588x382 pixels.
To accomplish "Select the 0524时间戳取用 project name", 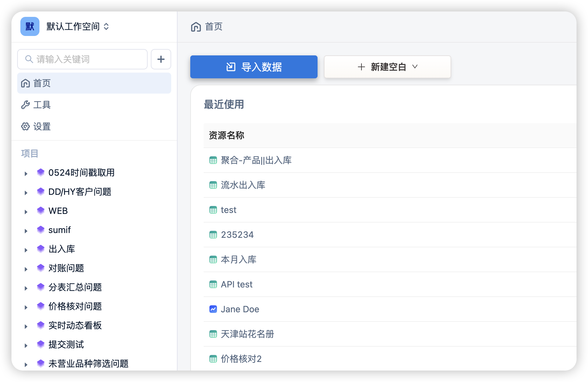I will point(81,173).
